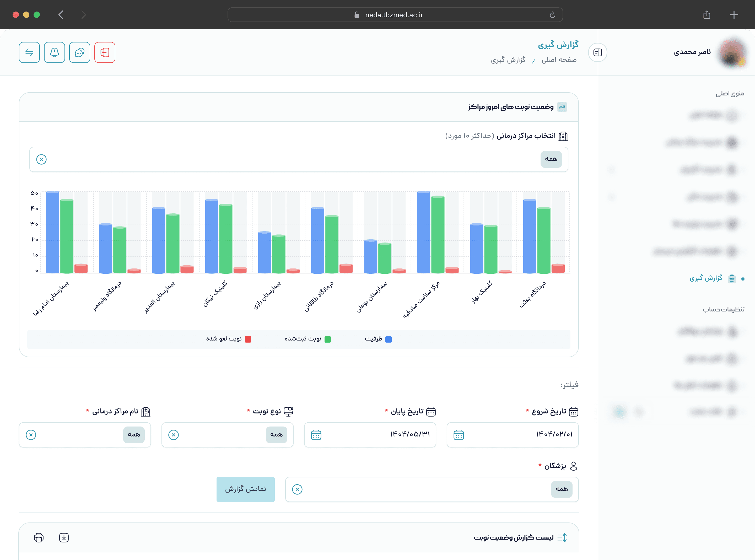Print the appointment status report list

[x=39, y=538]
